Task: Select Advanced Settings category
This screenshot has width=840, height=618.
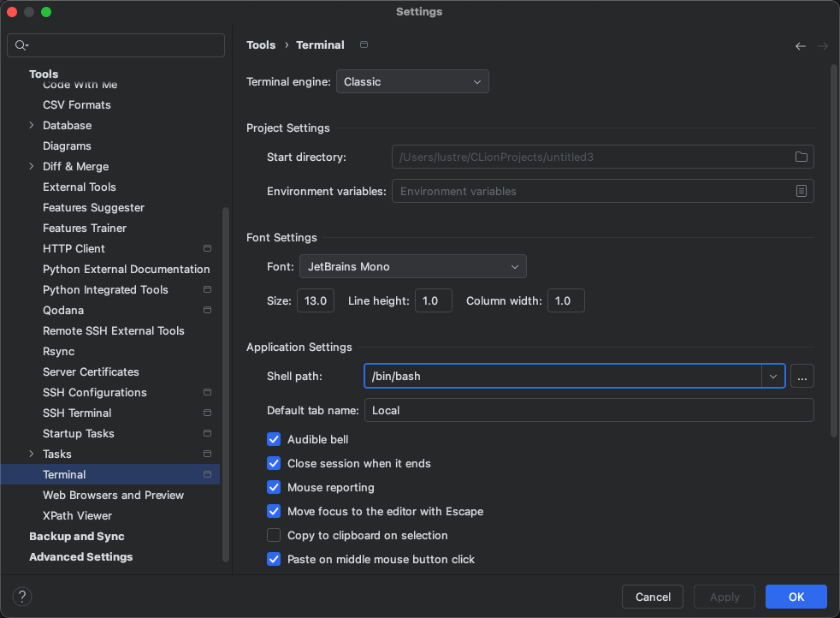Action: (81, 556)
